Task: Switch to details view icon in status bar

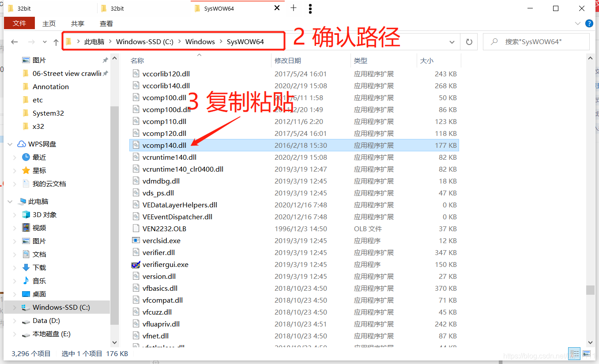Action: (x=575, y=353)
